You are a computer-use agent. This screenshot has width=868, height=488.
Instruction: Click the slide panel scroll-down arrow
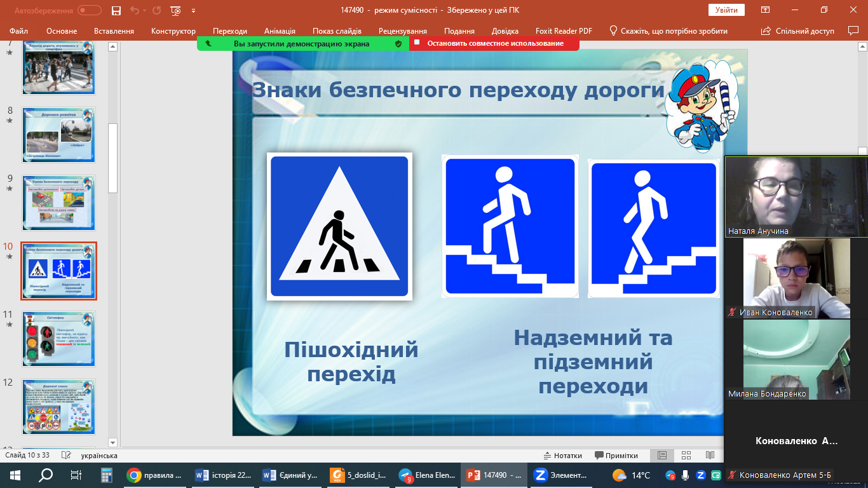click(112, 442)
